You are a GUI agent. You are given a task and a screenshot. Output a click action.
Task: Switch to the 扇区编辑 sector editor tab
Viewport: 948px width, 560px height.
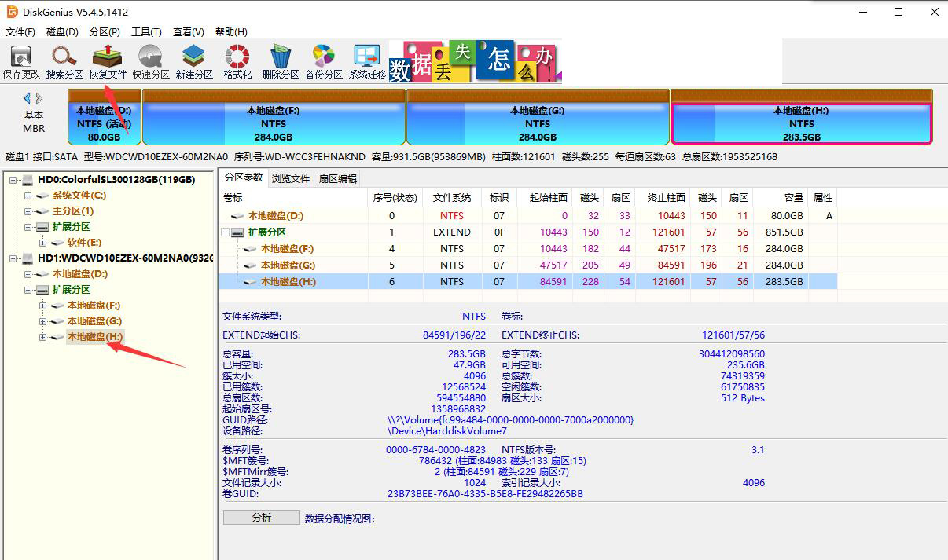coord(340,178)
